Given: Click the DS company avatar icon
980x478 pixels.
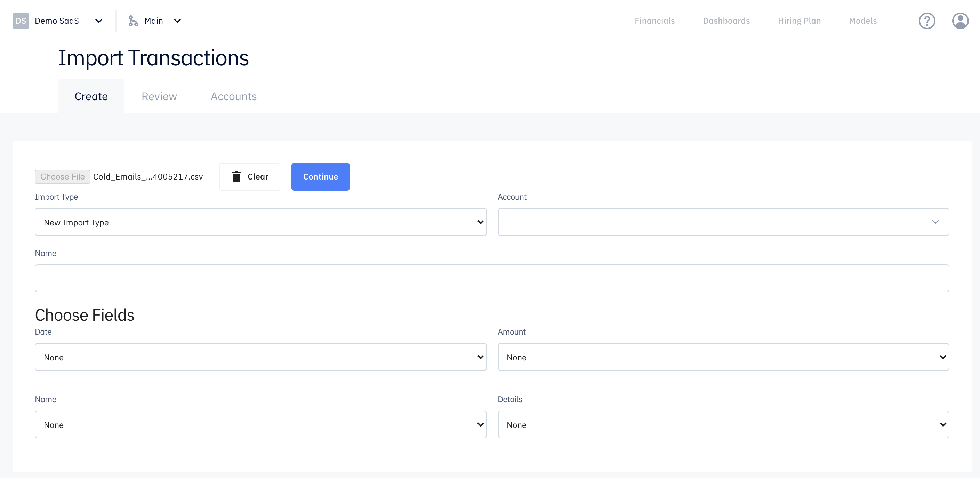Looking at the screenshot, I should click(x=21, y=21).
